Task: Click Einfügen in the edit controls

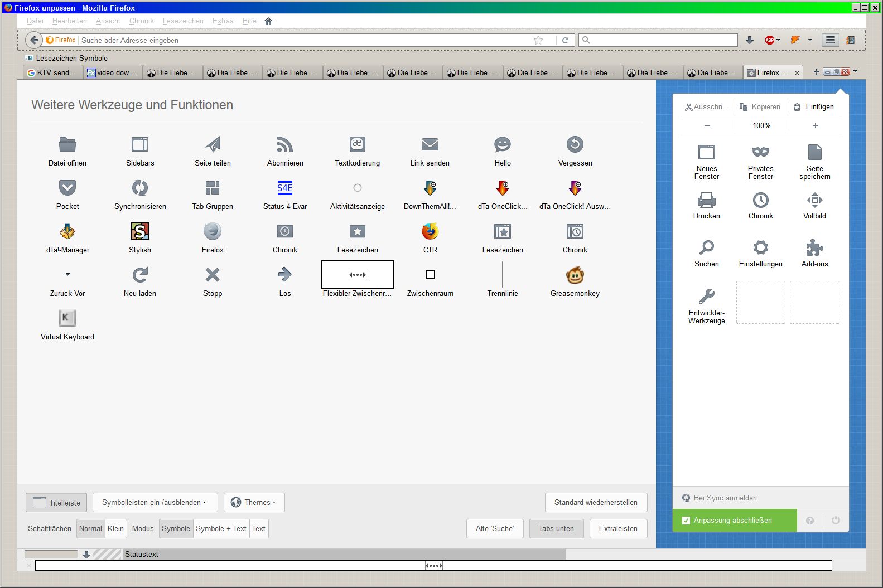Action: [x=814, y=107]
